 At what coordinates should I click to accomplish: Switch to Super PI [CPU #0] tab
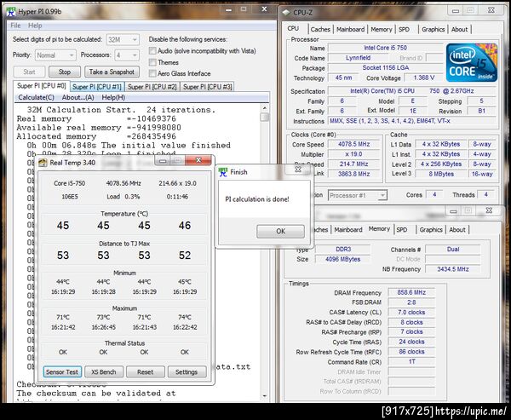pyautogui.click(x=42, y=86)
